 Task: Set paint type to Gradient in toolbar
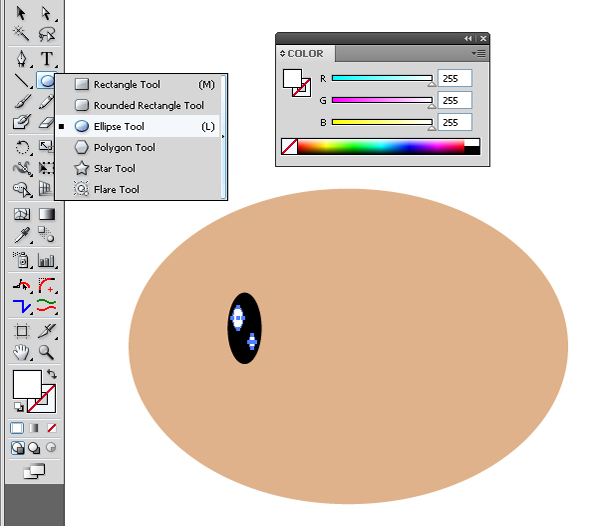point(34,428)
